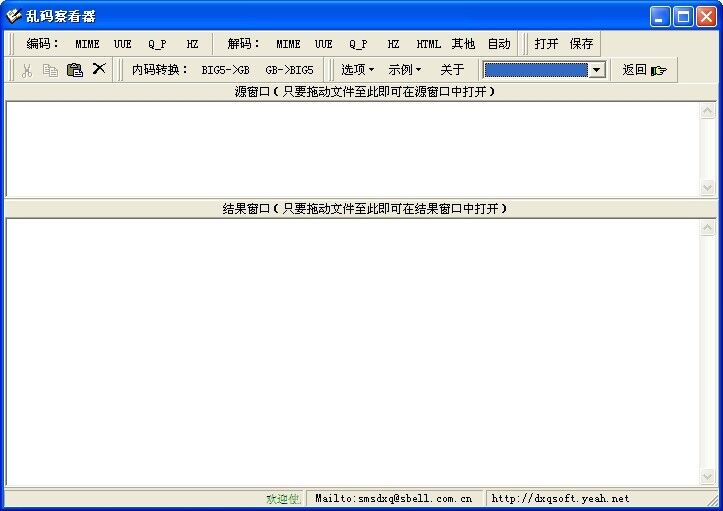Click the 其他 decode button
Screen dimensions: 723x511
coord(463,44)
